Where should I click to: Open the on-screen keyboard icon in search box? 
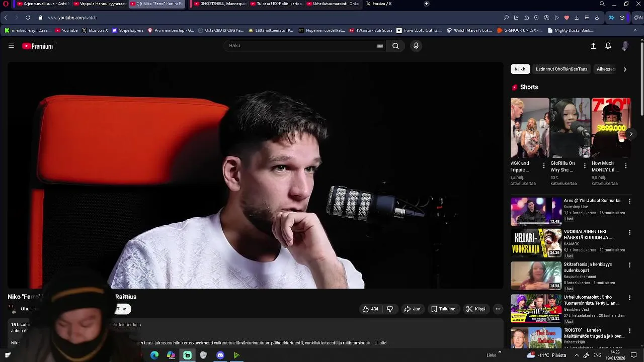click(380, 46)
